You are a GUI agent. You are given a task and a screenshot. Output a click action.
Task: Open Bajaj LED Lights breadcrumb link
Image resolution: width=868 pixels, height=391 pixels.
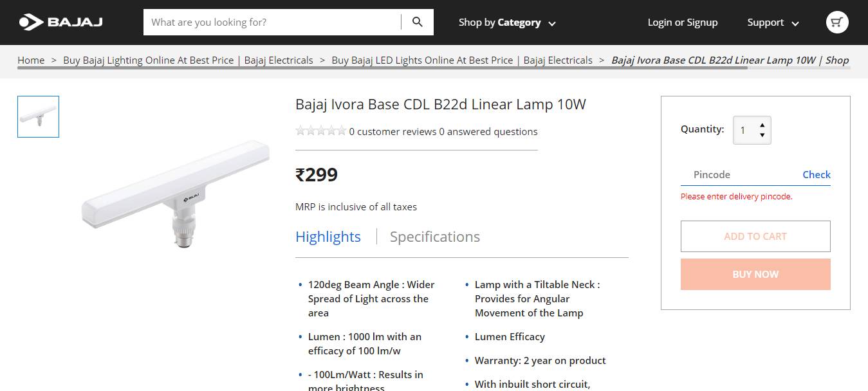click(461, 60)
